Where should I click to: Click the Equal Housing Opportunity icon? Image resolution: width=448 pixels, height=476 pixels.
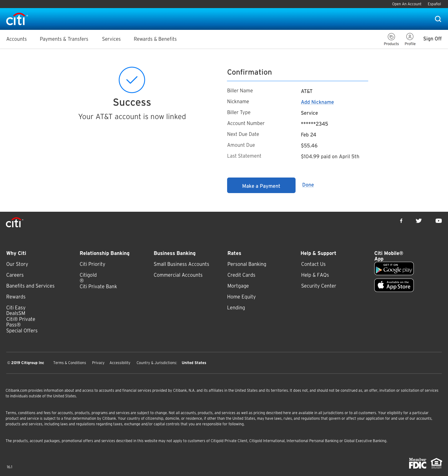click(x=436, y=463)
